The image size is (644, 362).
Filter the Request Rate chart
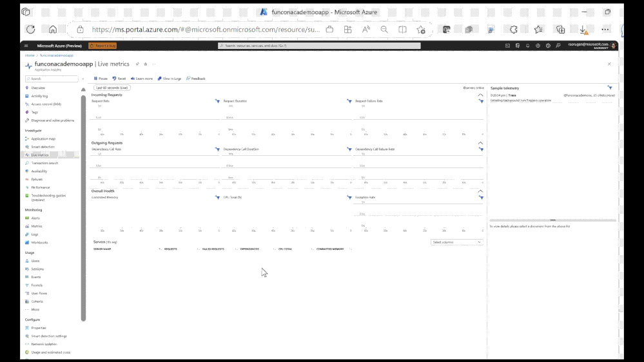[x=217, y=101]
